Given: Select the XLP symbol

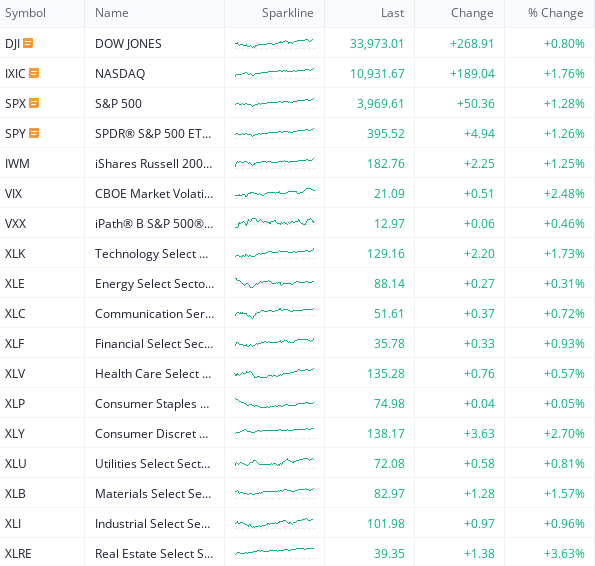Looking at the screenshot, I should point(15,403).
